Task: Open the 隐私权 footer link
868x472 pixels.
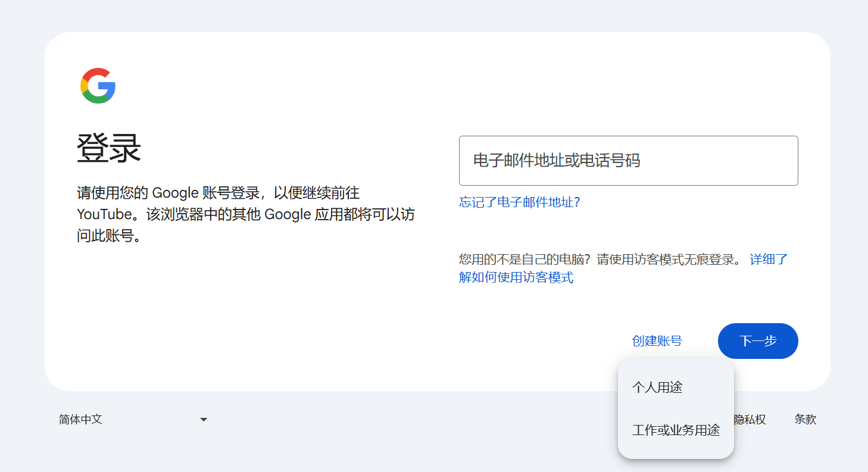Action: [x=750, y=420]
